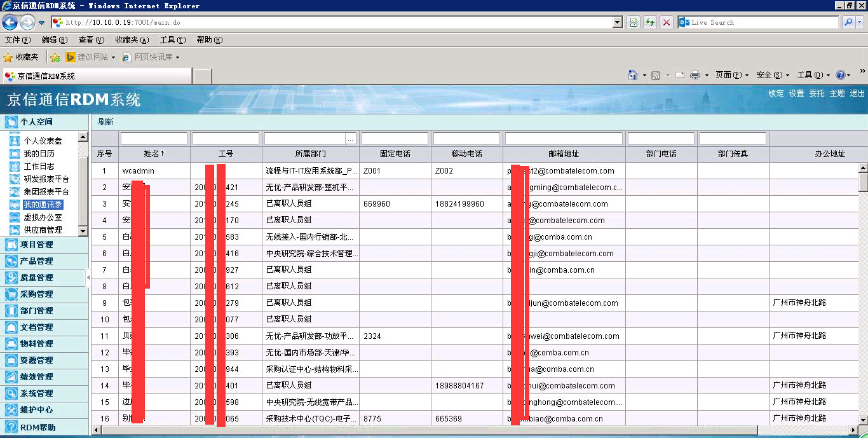Click the favorites star icon labeled 收藏夹

(x=21, y=57)
